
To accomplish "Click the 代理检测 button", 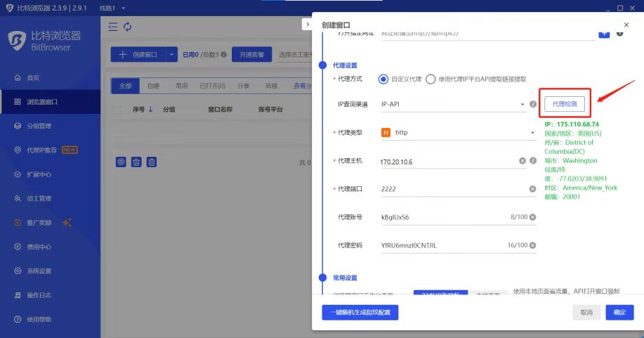I will [565, 104].
